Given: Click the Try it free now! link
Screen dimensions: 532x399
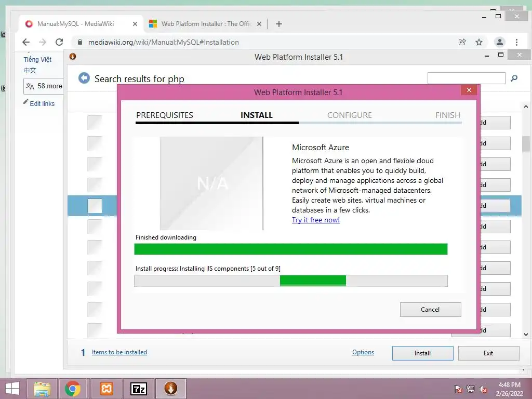Looking at the screenshot, I should coord(315,220).
